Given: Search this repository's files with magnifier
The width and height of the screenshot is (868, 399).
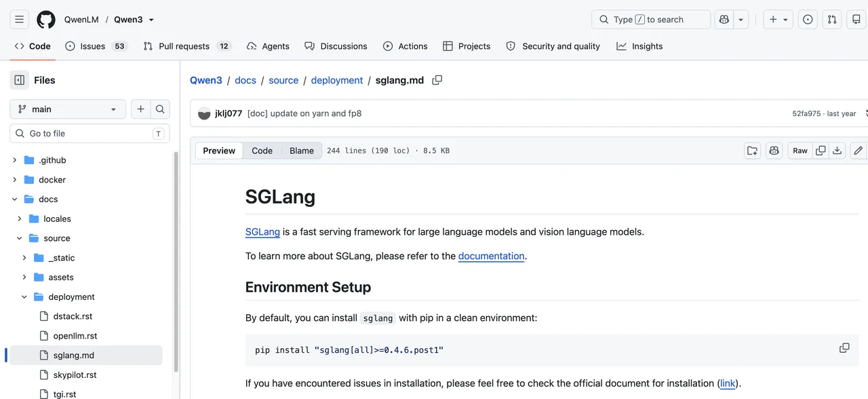Looking at the screenshot, I should pos(160,109).
